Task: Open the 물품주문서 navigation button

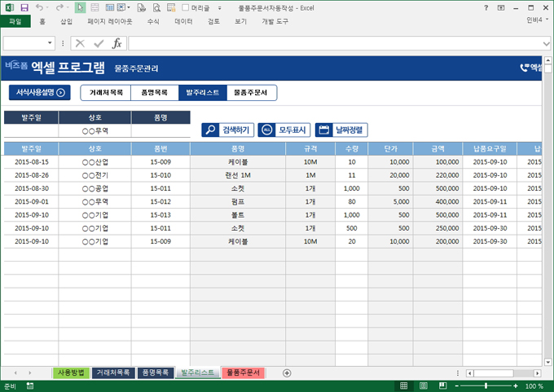Action: (x=251, y=93)
